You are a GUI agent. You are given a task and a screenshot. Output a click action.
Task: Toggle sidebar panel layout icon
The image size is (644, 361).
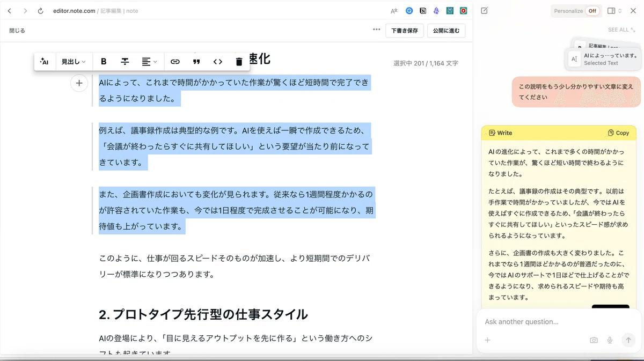pyautogui.click(x=611, y=11)
